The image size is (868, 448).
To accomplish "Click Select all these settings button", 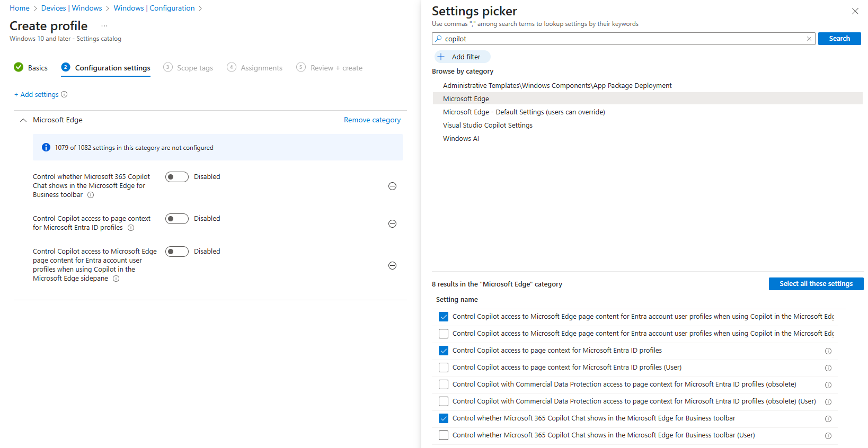I will pyautogui.click(x=816, y=284).
